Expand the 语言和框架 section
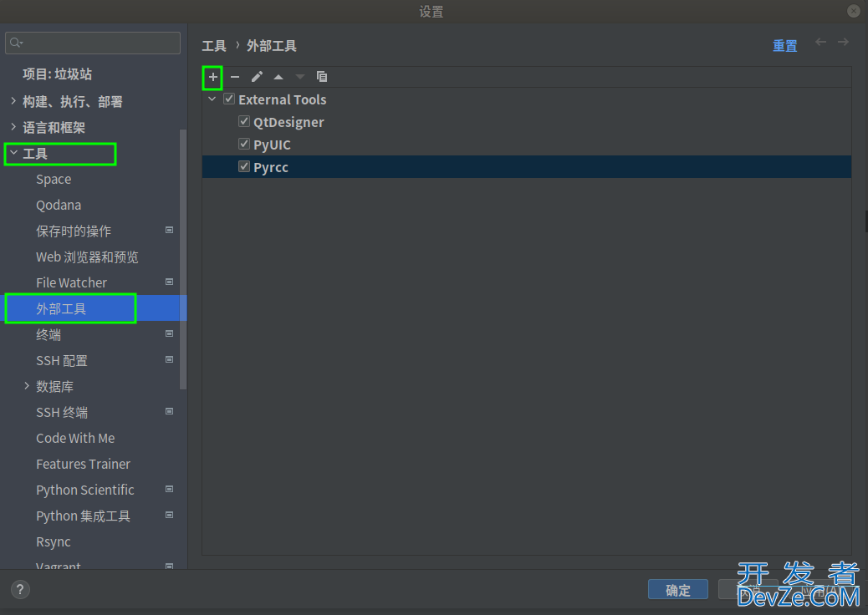The height and width of the screenshot is (615, 868). tap(13, 127)
